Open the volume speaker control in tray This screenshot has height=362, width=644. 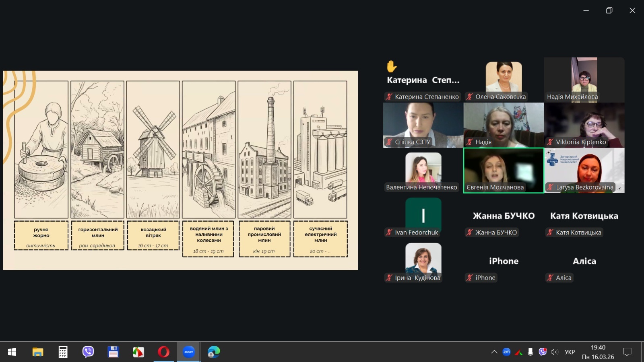point(554,352)
